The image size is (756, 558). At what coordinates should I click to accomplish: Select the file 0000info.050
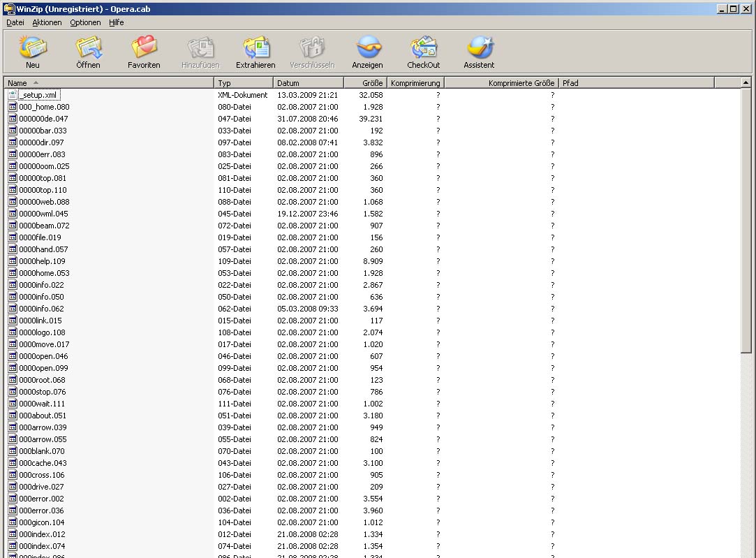coord(41,297)
